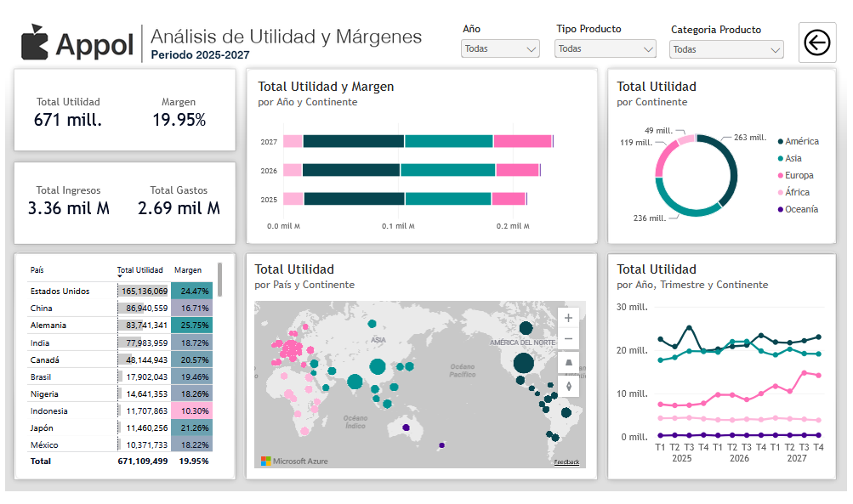Select the Estados Unidos table row
853x504 pixels.
pyautogui.click(x=120, y=291)
